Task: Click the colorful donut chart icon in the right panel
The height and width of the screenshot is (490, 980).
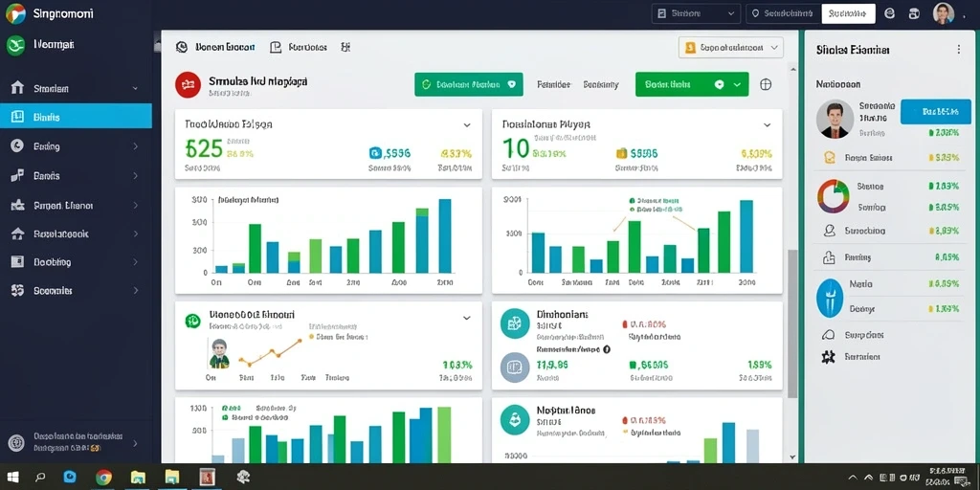Action: 834,195
